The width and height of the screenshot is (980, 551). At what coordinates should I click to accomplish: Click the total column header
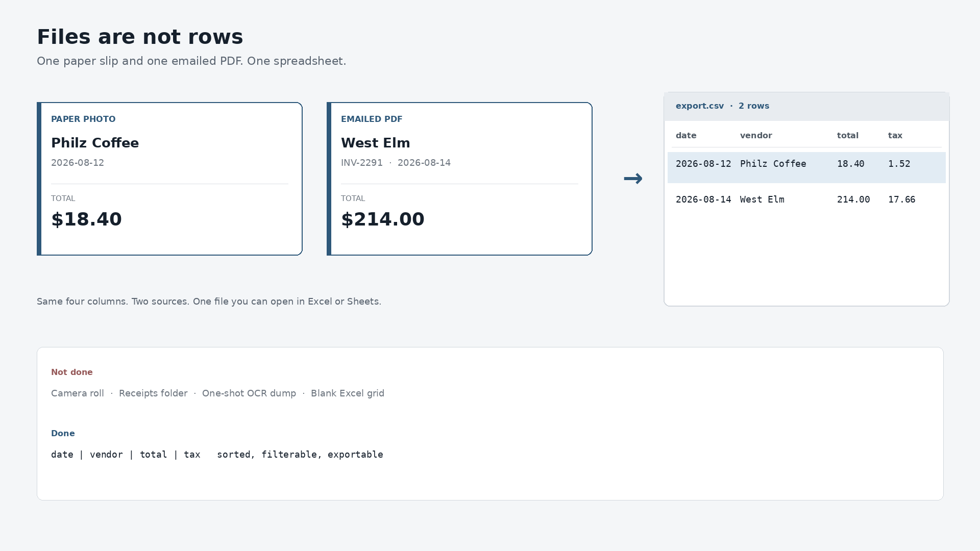(x=848, y=136)
